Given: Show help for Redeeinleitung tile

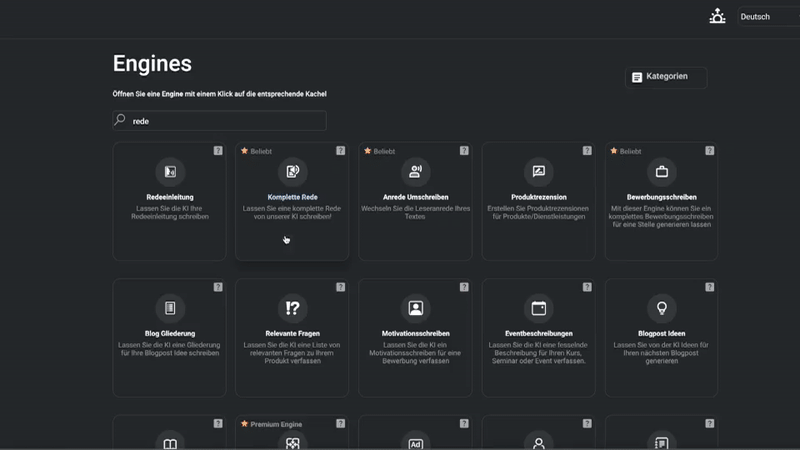Looking at the screenshot, I should coord(218,151).
